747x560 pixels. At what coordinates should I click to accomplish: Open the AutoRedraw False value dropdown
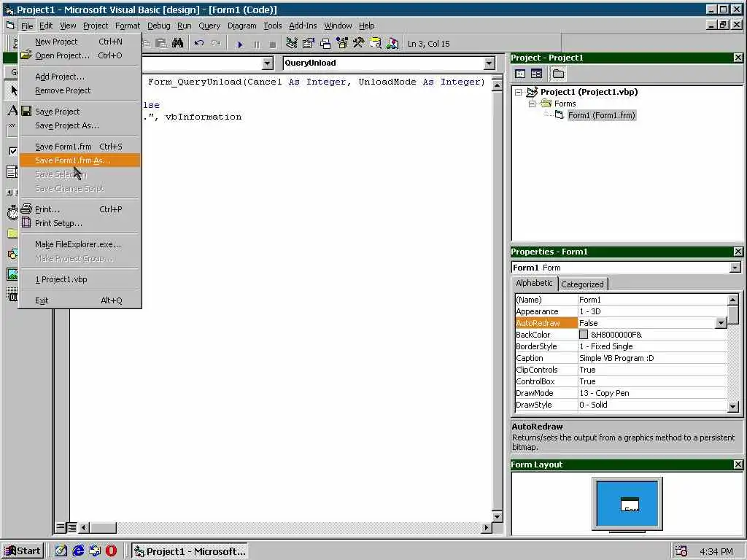pos(721,323)
